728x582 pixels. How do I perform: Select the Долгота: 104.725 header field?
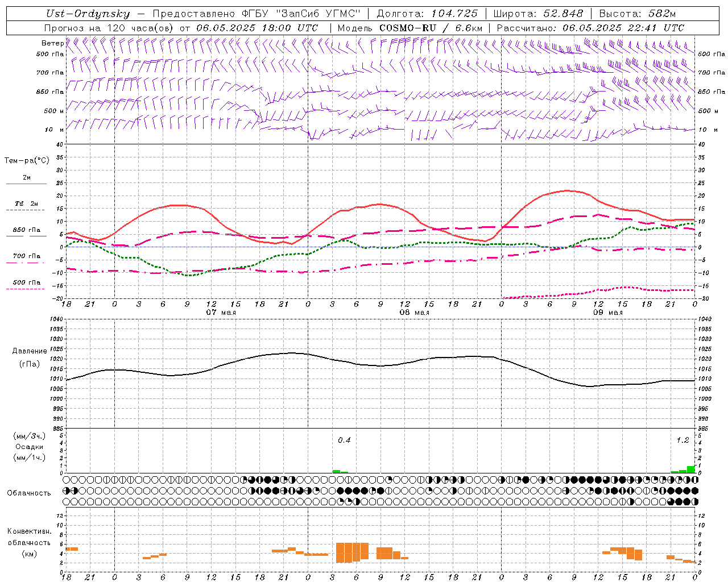427,14
